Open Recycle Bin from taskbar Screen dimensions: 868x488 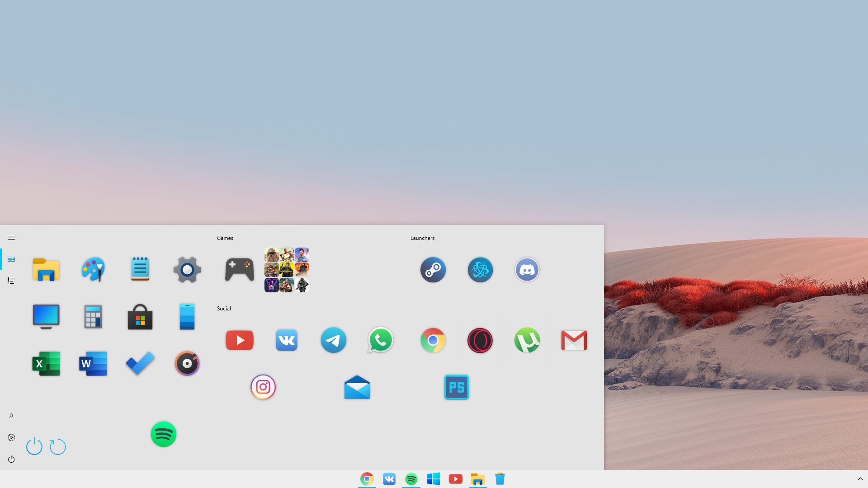click(500, 479)
